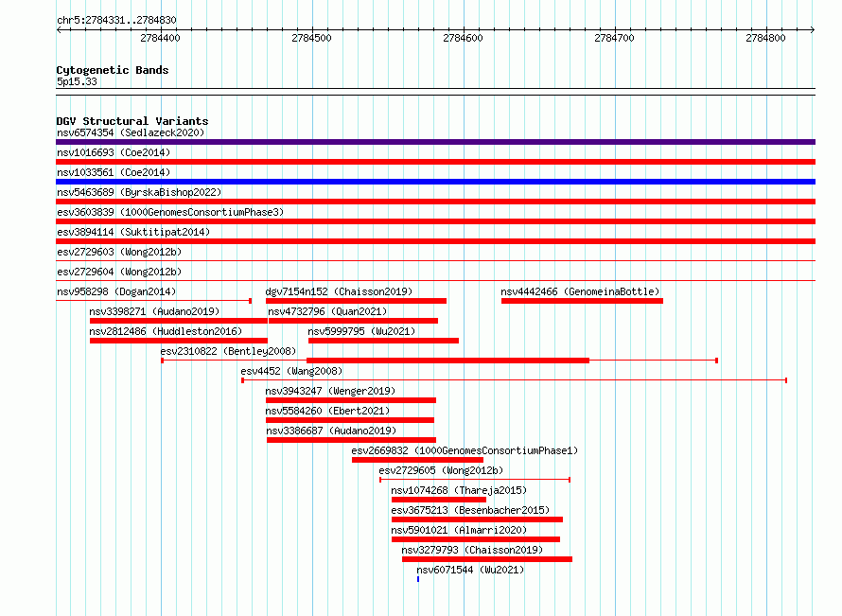Click nsv3398271 (Audano2019) label
The width and height of the screenshot is (842, 616).
tap(154, 311)
